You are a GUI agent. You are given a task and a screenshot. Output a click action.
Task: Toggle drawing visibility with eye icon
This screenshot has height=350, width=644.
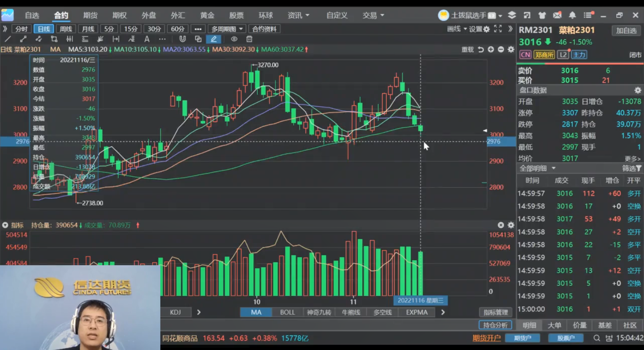pyautogui.click(x=234, y=39)
